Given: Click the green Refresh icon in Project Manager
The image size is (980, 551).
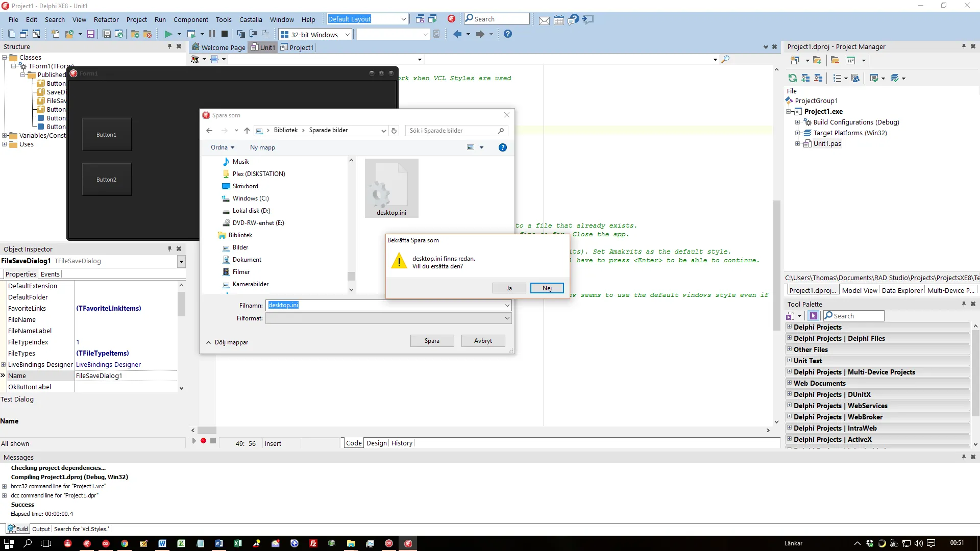Looking at the screenshot, I should coord(792,78).
